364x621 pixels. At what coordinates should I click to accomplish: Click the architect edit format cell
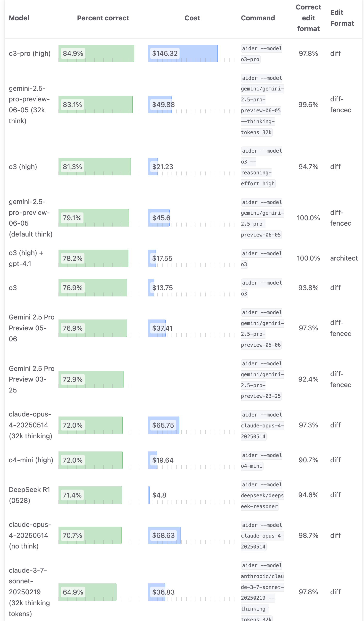[x=344, y=258]
